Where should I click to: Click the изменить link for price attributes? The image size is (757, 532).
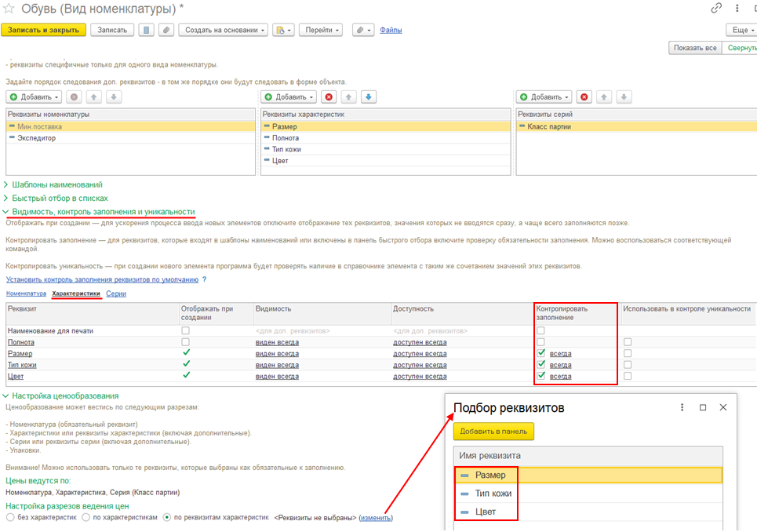coord(376,518)
